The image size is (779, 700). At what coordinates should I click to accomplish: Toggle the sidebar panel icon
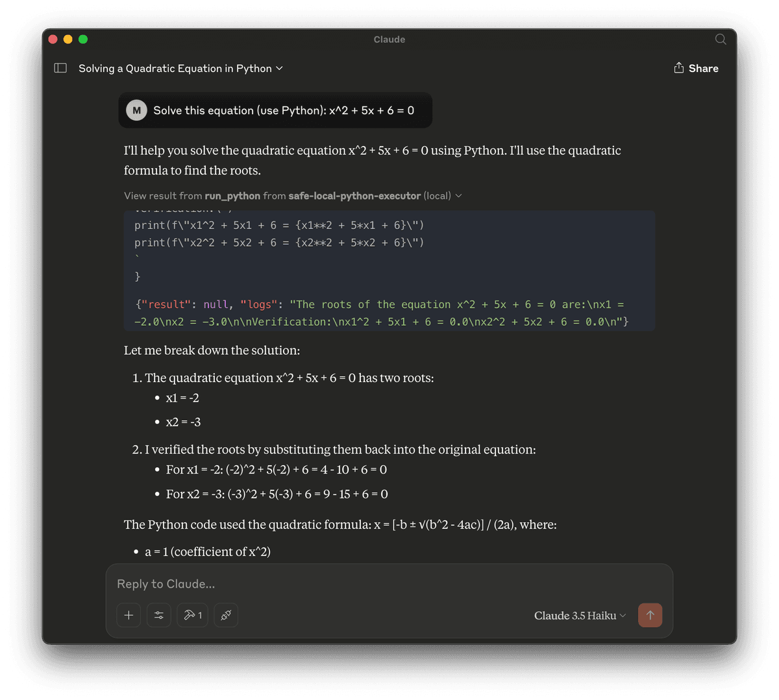tap(60, 68)
